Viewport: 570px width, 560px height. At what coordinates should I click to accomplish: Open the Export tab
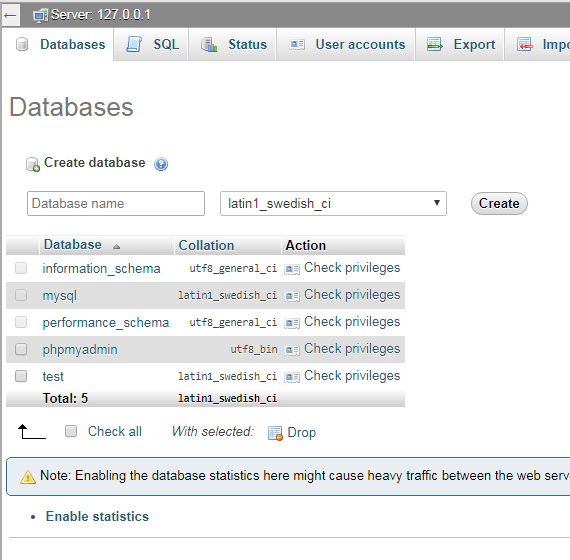coord(460,45)
